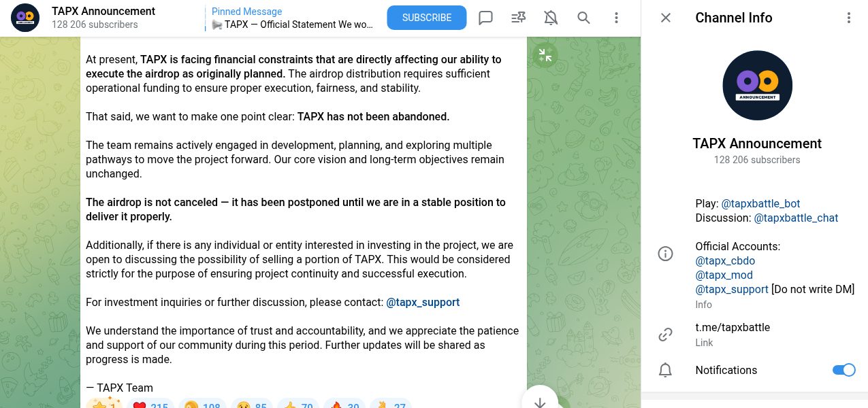Image resolution: width=868 pixels, height=408 pixels.
Task: Click the collapse arrows icon beside the message
Action: coord(545,55)
